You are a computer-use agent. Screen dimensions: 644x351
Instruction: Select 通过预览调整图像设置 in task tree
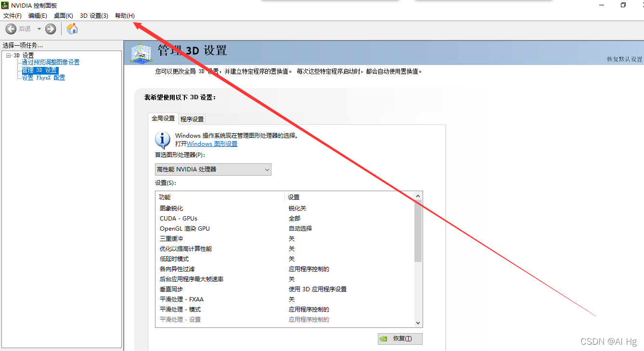tap(51, 62)
